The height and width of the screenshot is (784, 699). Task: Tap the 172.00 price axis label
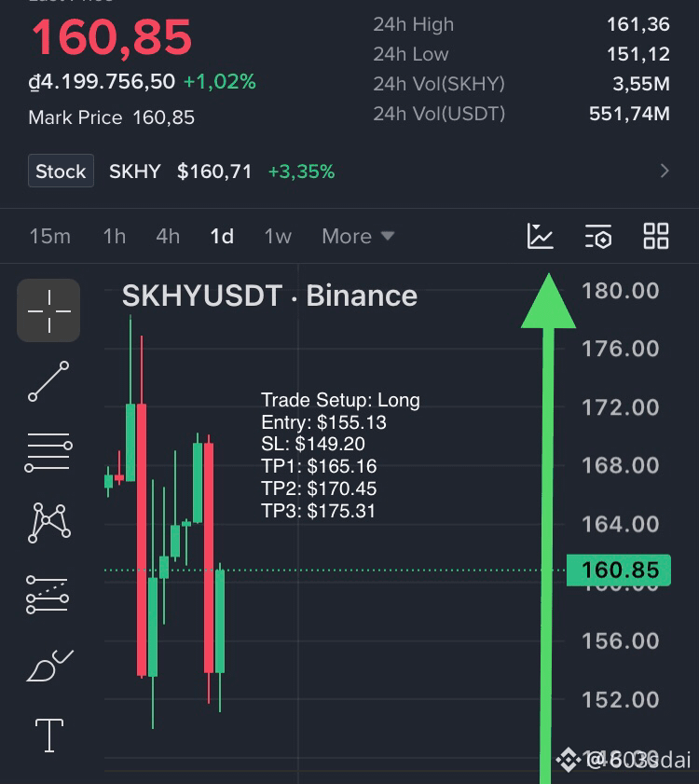point(621,407)
